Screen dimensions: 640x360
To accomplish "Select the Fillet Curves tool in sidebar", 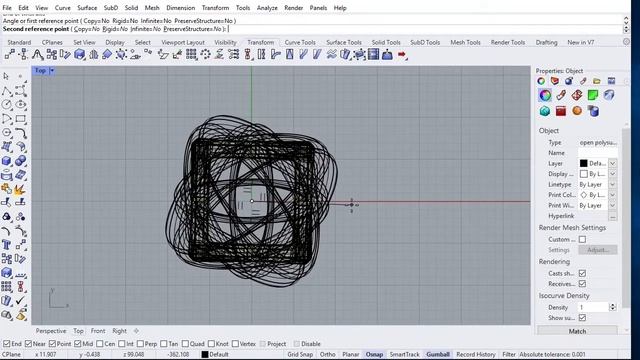I will tap(20, 133).
